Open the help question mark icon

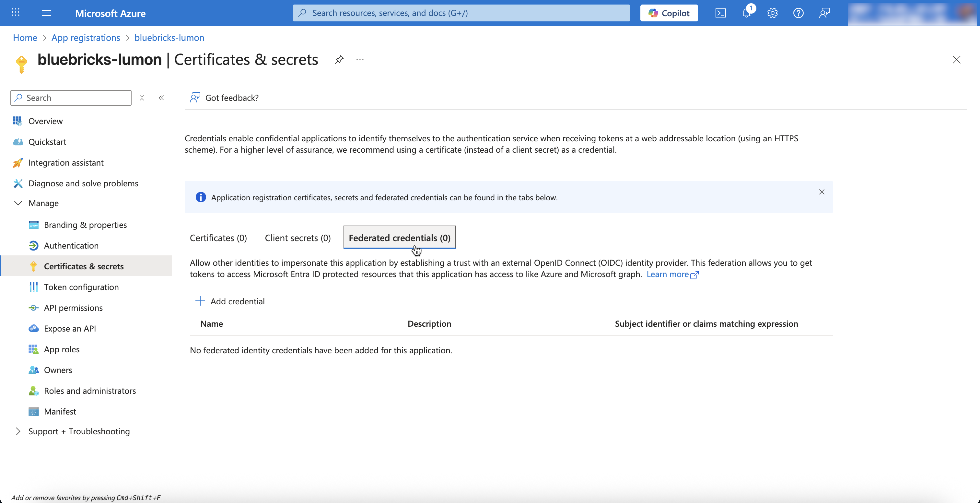click(798, 13)
